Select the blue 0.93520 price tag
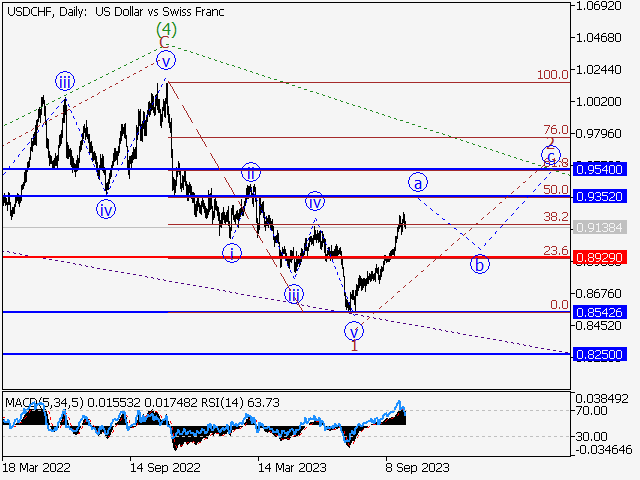The width and height of the screenshot is (640, 480). [x=600, y=197]
